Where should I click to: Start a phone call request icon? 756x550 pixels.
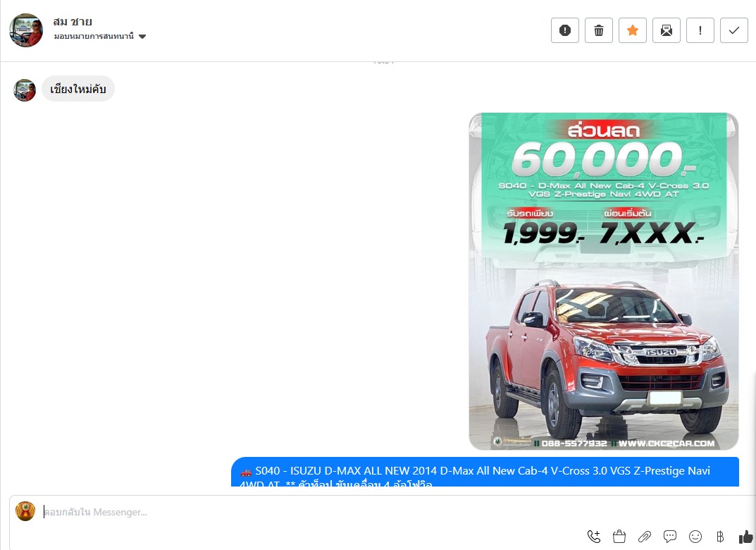click(594, 537)
